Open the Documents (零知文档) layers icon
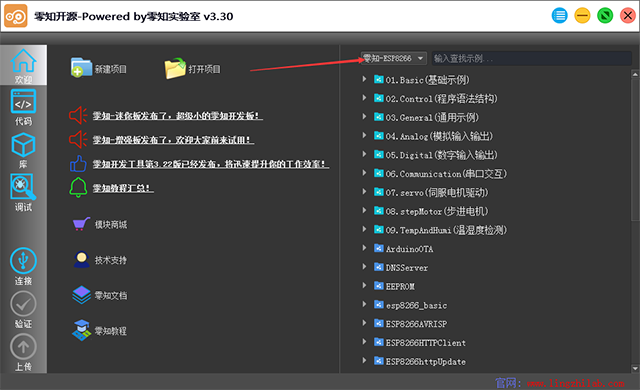This screenshot has height=390, width=640. 81,295
